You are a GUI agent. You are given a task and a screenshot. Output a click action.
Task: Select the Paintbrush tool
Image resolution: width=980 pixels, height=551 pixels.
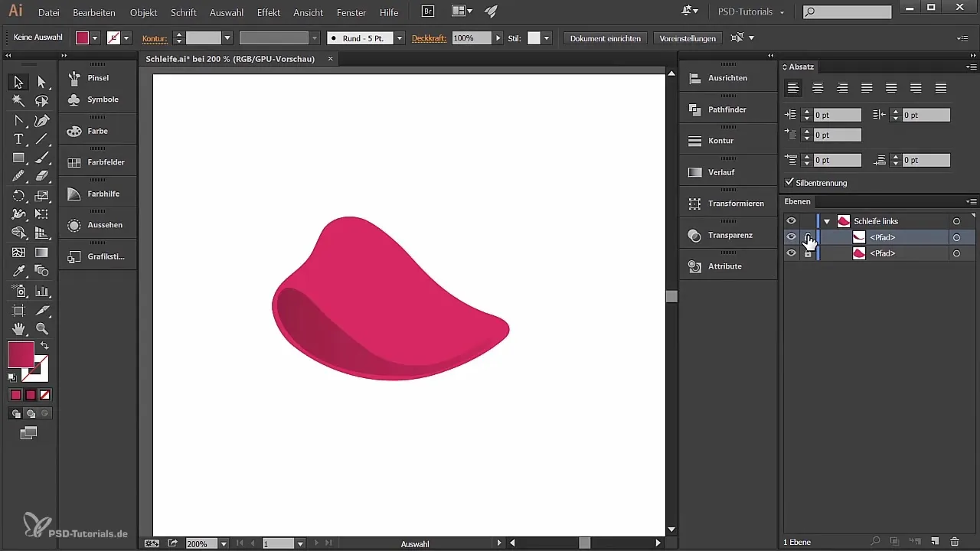pyautogui.click(x=42, y=158)
